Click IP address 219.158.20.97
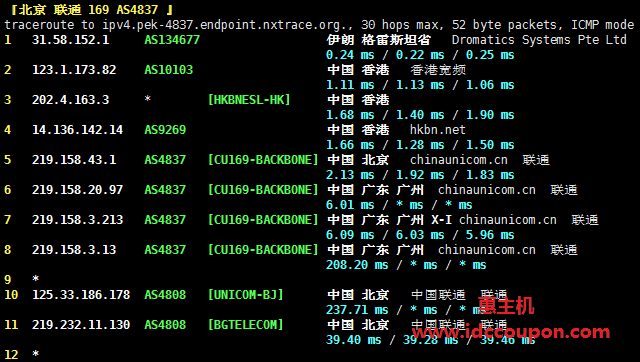This screenshot has width=640, height=362. point(78,190)
